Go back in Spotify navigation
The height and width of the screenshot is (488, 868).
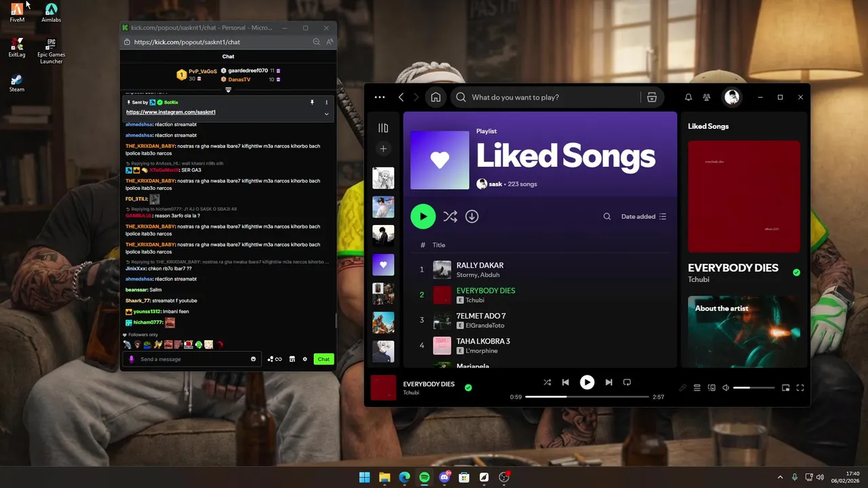pos(401,97)
